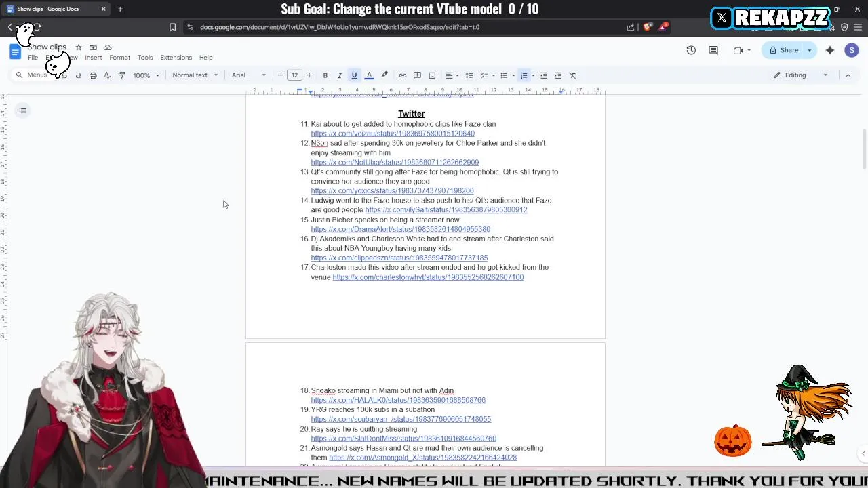
Task: Open the File menu
Action: tap(33, 58)
